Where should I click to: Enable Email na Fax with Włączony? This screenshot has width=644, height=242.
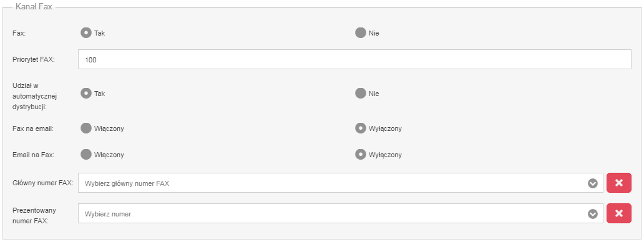86,155
